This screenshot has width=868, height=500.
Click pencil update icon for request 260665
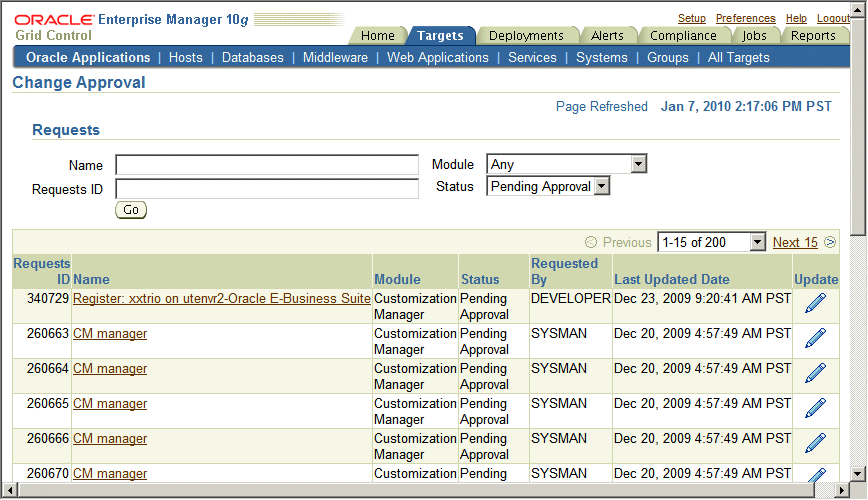click(815, 408)
